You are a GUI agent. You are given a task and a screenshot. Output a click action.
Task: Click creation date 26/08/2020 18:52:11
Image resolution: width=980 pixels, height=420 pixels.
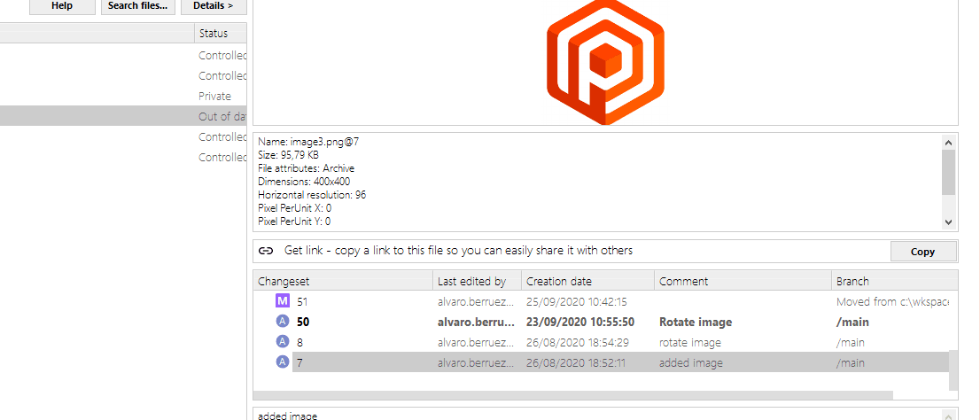point(576,362)
